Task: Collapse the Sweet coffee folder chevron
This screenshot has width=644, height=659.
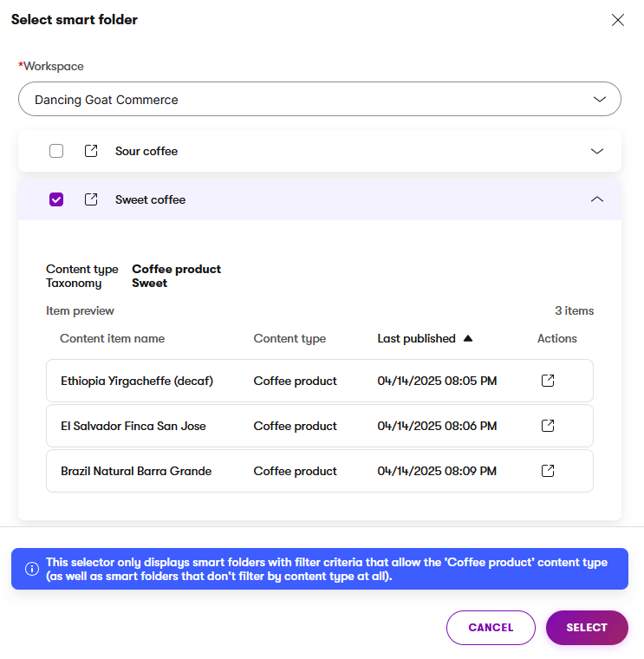Action: point(596,199)
